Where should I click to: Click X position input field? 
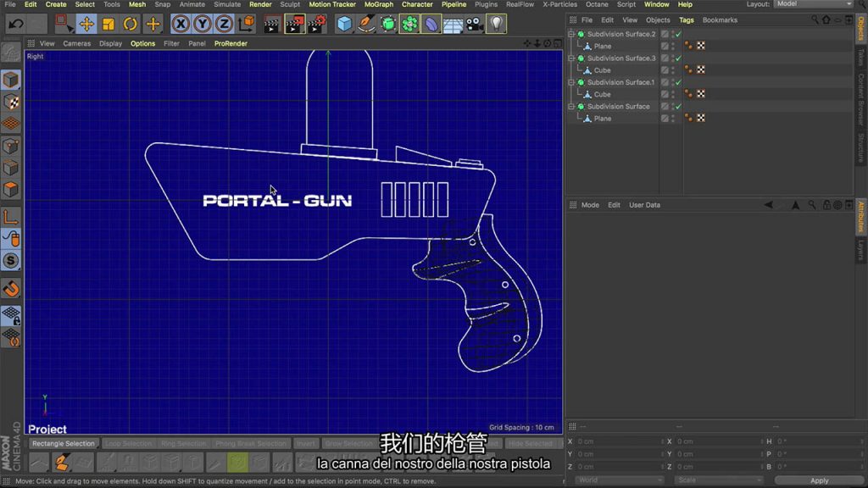click(618, 441)
